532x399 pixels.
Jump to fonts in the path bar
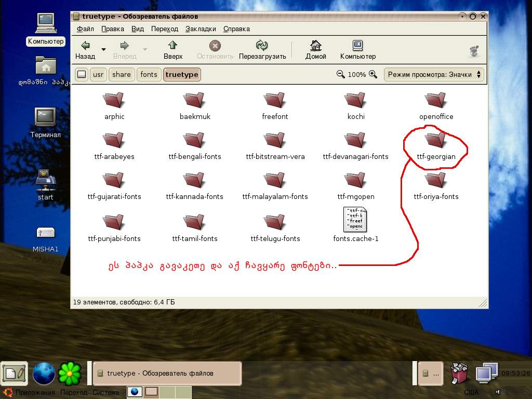[x=149, y=75]
